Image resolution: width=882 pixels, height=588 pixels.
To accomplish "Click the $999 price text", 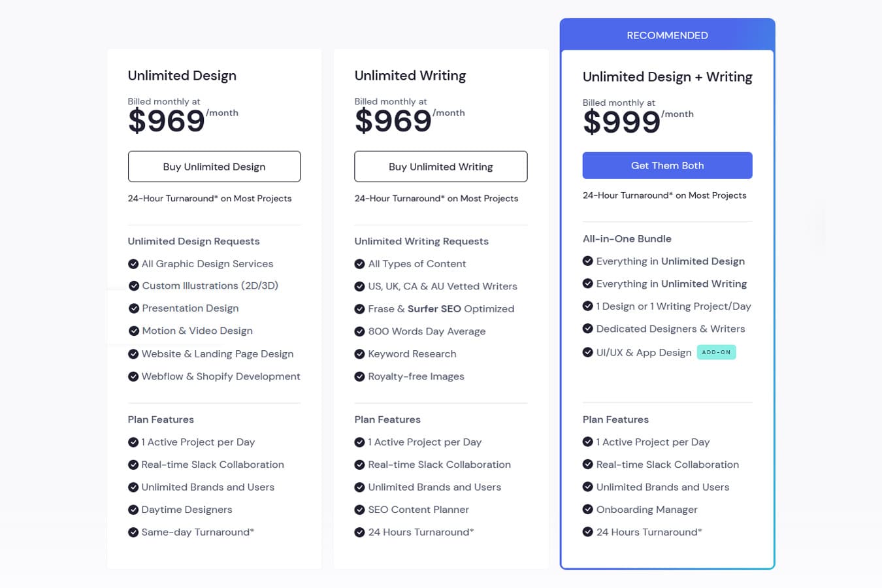I will [x=622, y=122].
